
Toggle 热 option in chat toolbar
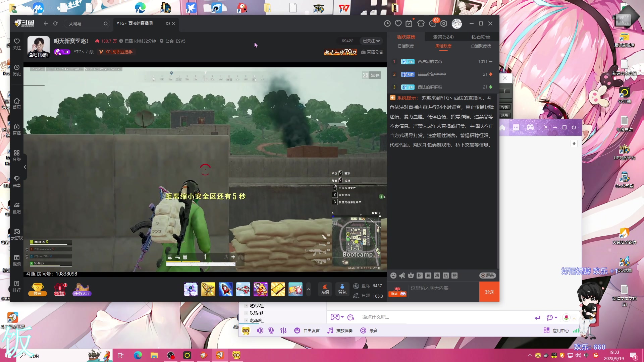(446, 276)
